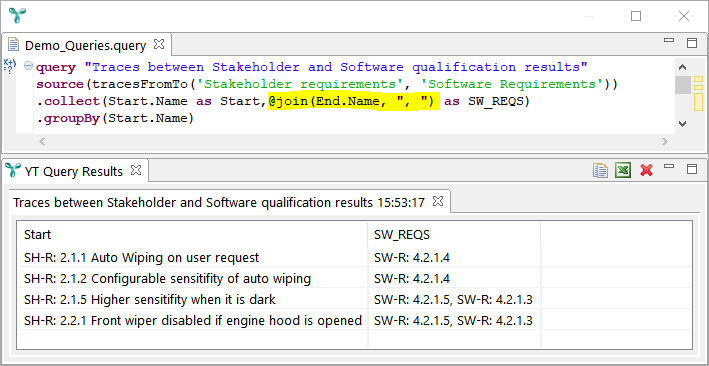This screenshot has width=709, height=366.
Task: Select the YT Query Results tab
Action: click(x=74, y=172)
